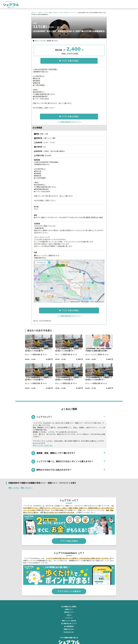Click the Urasoe City Hall map marker
Image resolution: width=138 pixels, height=644 pixels.
point(42,291)
